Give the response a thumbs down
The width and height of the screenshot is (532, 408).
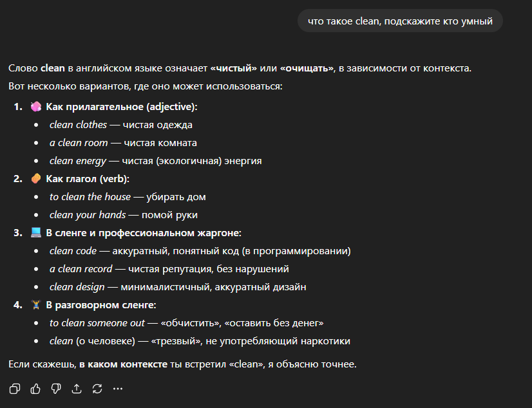(x=56, y=389)
